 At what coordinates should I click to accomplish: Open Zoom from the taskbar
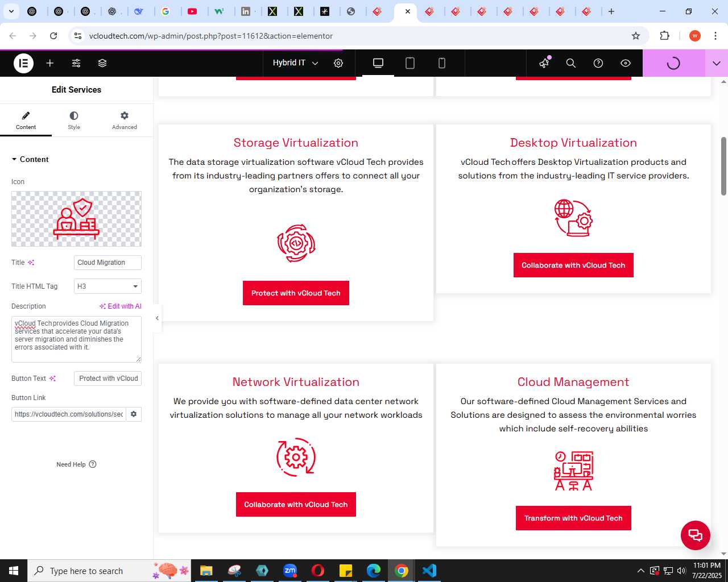290,571
